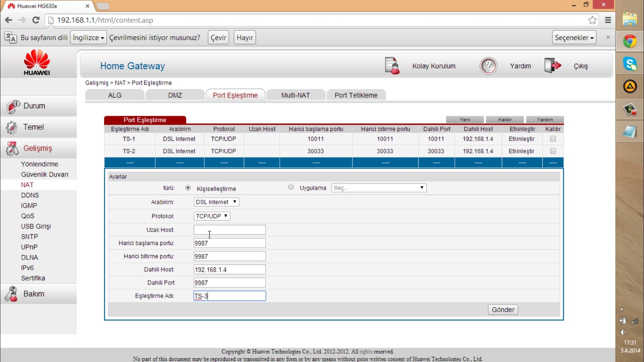
Task: Click the Kolay Kurulum wizard icon
Action: 392,66
